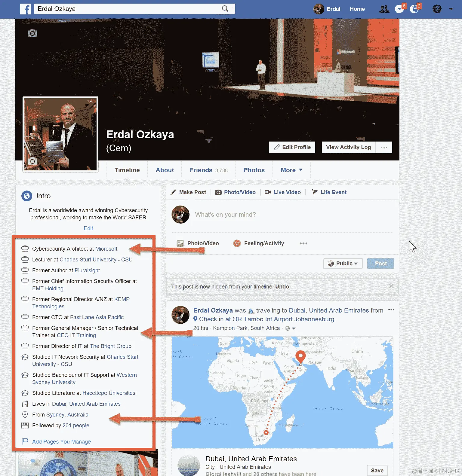Open the EMT Holding link
The width and height of the screenshot is (462, 476).
[48, 288]
